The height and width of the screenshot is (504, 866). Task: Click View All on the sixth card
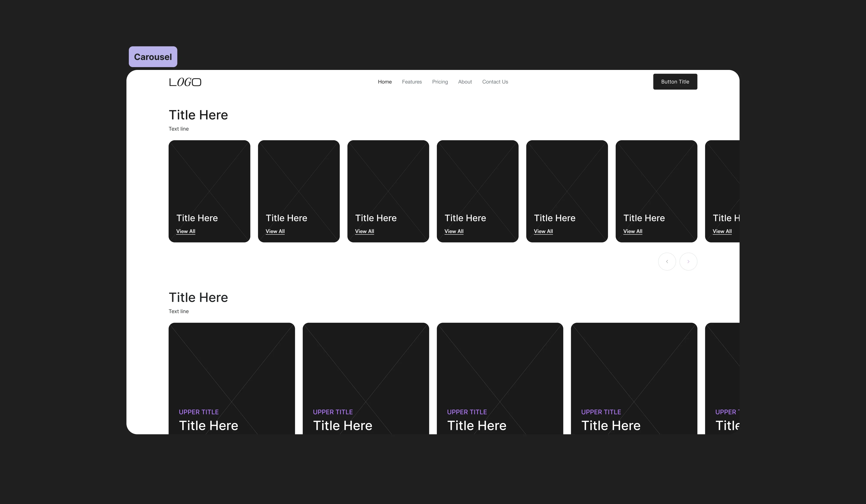coord(632,231)
